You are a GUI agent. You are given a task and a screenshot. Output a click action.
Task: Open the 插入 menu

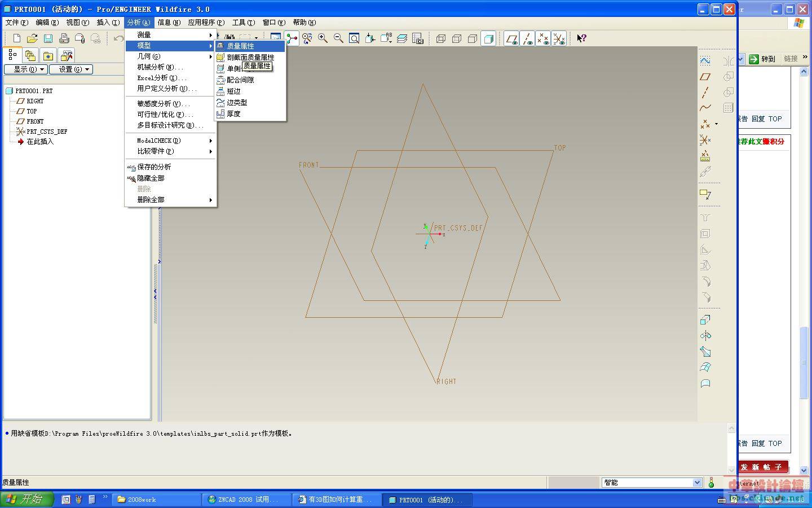108,23
